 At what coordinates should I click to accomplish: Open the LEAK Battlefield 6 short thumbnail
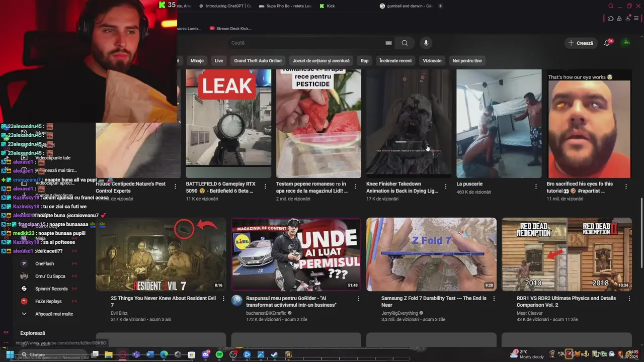[228, 124]
